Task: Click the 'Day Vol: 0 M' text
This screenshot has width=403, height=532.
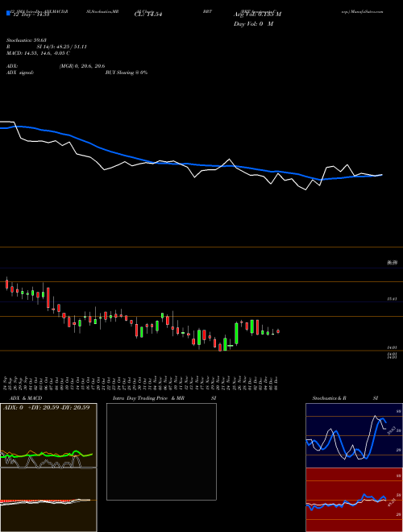Action: [x=253, y=23]
